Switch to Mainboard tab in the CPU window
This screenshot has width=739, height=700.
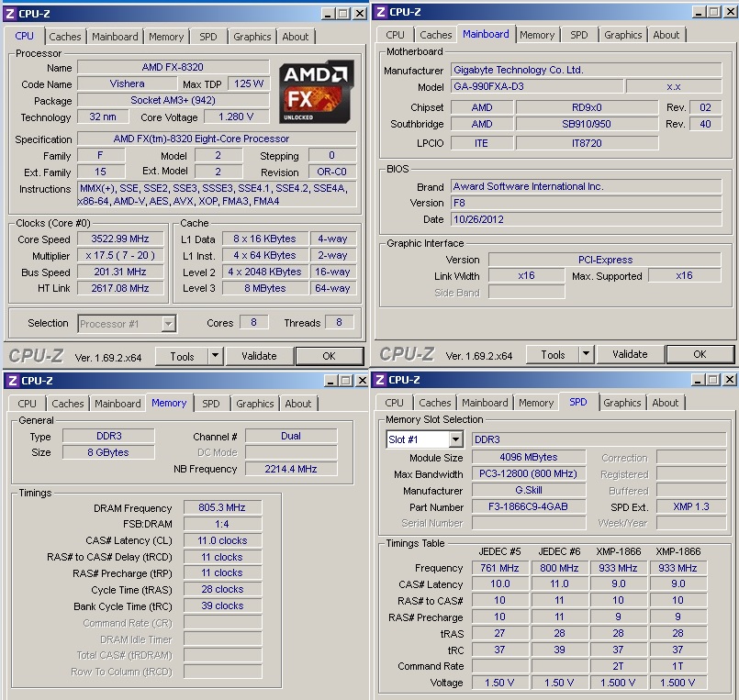click(x=115, y=37)
